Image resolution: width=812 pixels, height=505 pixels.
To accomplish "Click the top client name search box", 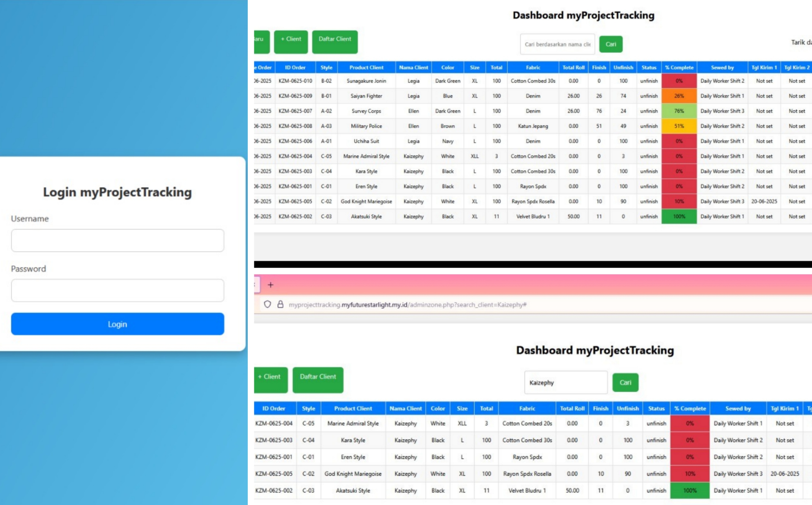I will coord(557,44).
